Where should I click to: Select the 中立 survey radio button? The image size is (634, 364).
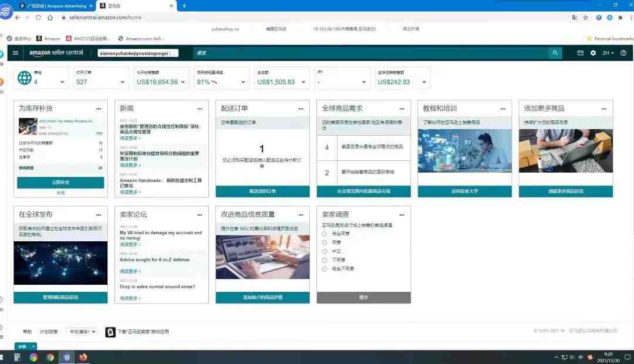coord(324,251)
